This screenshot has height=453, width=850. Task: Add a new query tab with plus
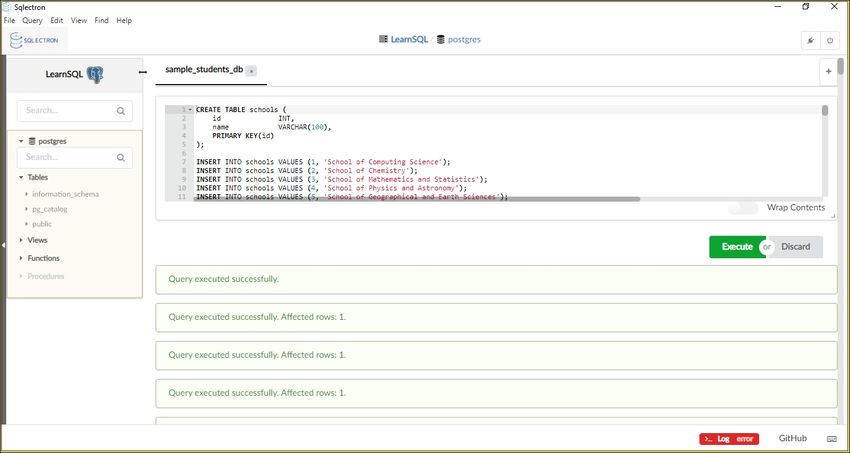[x=828, y=72]
